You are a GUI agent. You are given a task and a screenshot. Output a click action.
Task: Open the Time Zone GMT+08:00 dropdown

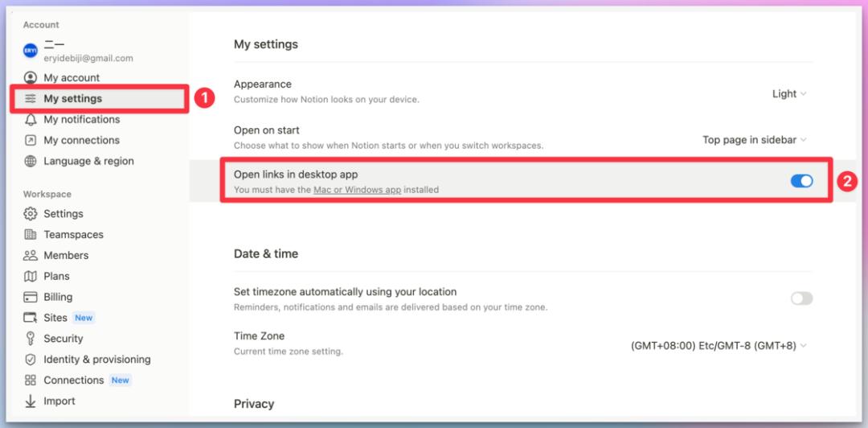click(719, 345)
